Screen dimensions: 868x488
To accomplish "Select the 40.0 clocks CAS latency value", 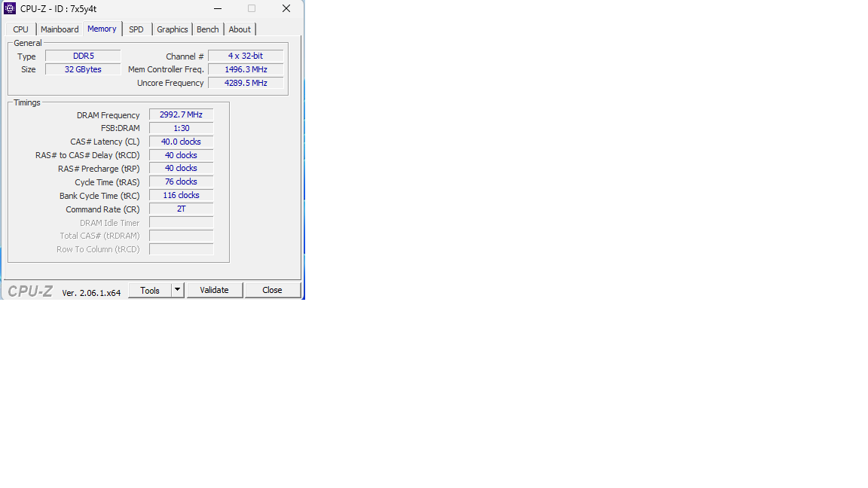I will point(181,142).
